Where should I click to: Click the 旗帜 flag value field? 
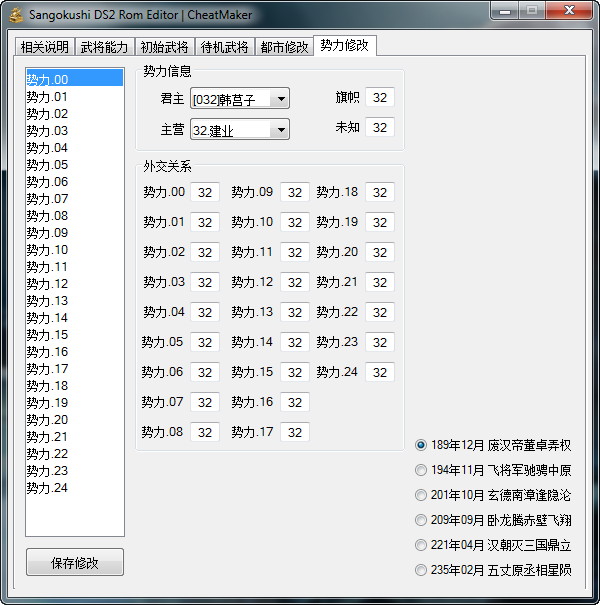(380, 98)
